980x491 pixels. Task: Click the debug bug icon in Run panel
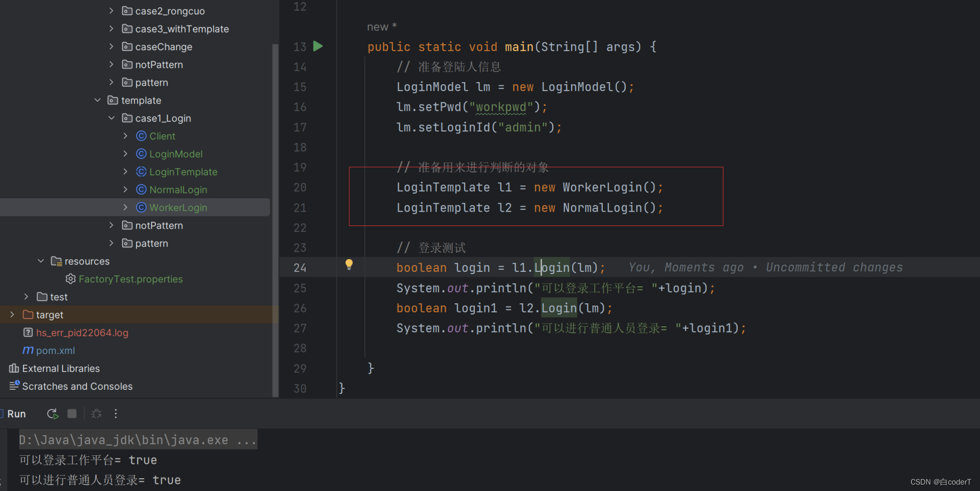coord(97,414)
